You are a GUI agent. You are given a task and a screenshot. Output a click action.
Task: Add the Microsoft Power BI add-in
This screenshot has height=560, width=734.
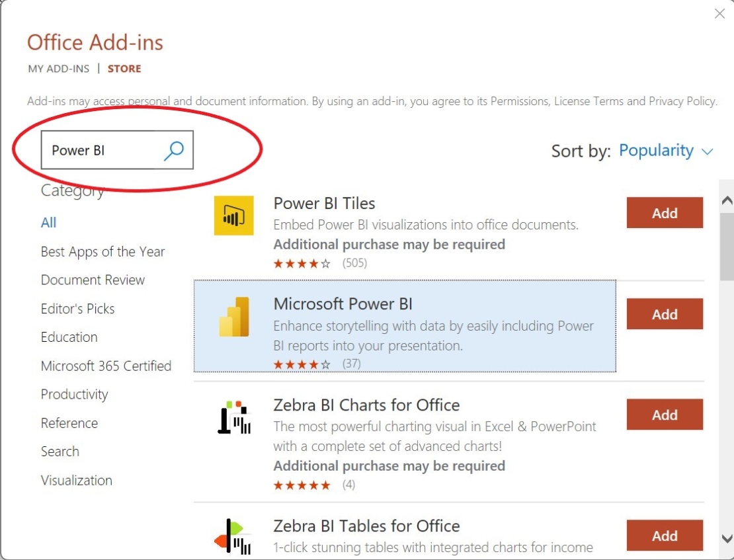[x=665, y=314]
